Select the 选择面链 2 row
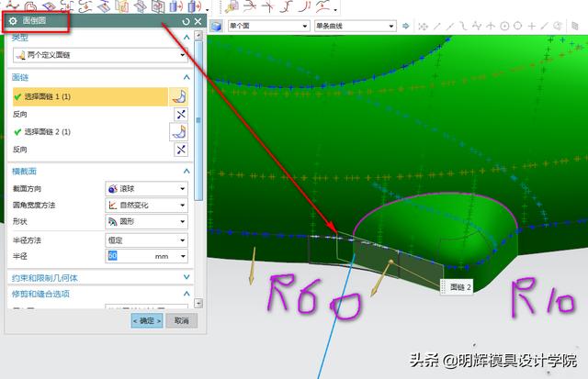This screenshot has height=379, width=588. tap(90, 132)
